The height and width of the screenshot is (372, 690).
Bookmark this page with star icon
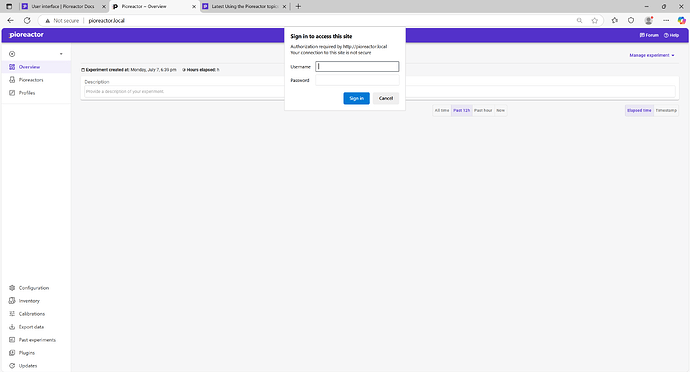[595, 20]
